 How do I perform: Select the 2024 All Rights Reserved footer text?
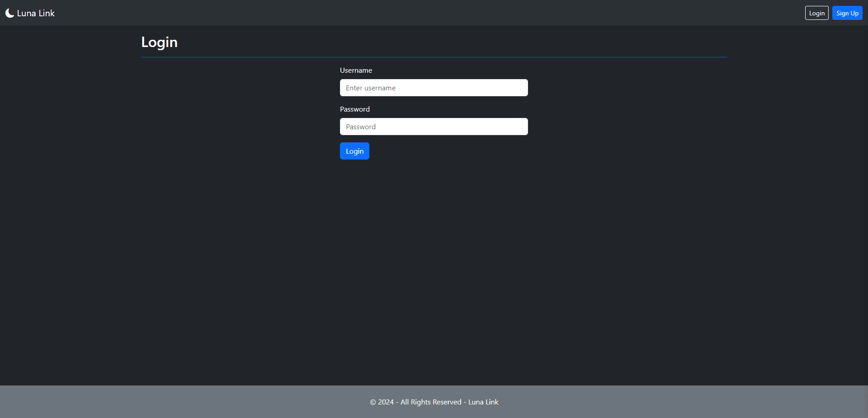[434, 402]
